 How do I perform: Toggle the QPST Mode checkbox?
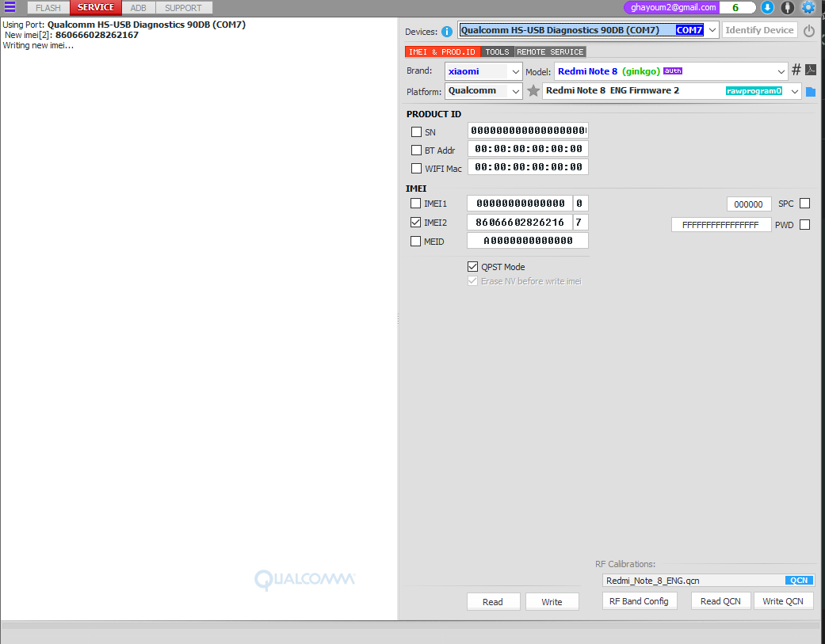tap(472, 266)
